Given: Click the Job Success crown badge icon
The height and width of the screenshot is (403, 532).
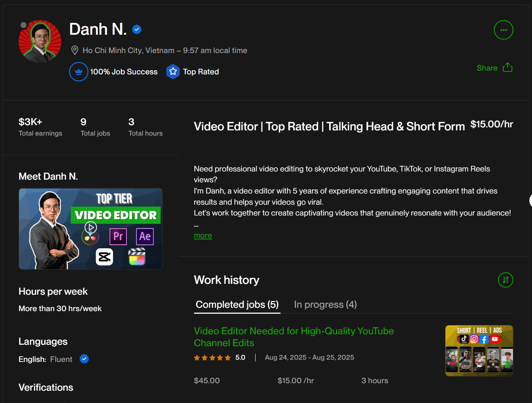Looking at the screenshot, I should coord(79,72).
